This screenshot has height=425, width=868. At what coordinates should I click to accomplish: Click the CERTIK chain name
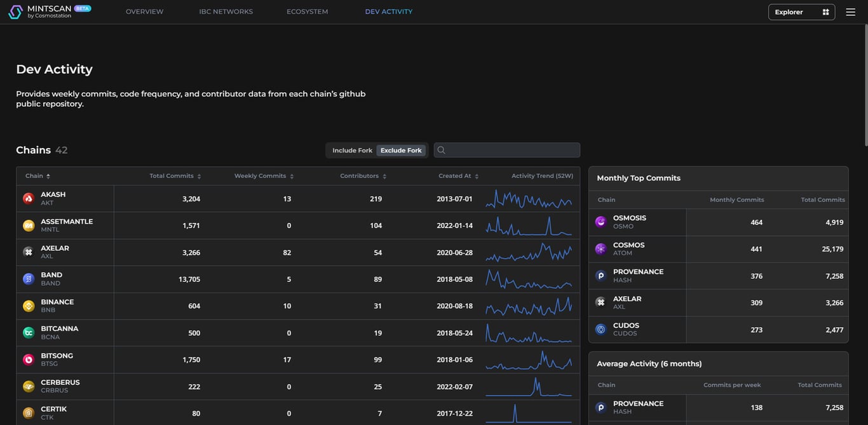(x=54, y=409)
